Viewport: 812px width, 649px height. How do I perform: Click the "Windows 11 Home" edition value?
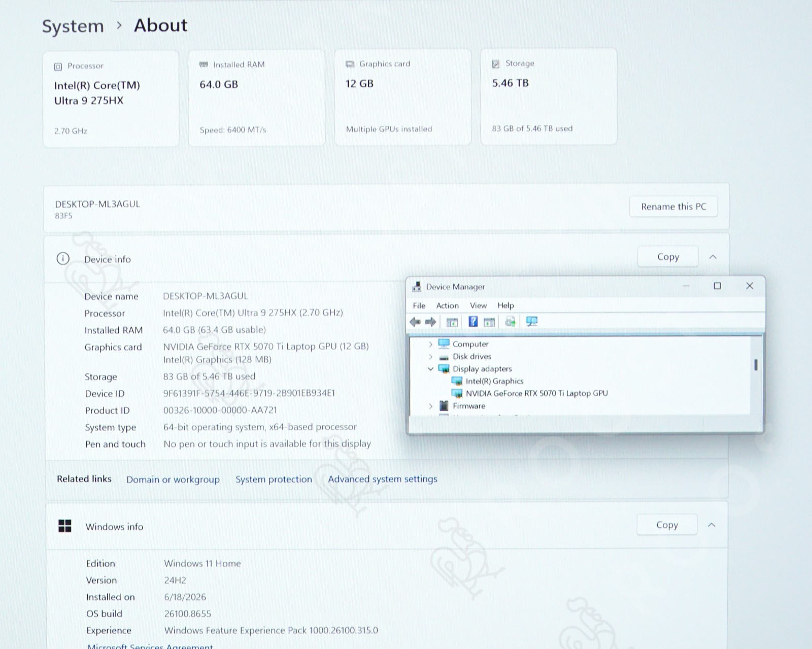[202, 563]
